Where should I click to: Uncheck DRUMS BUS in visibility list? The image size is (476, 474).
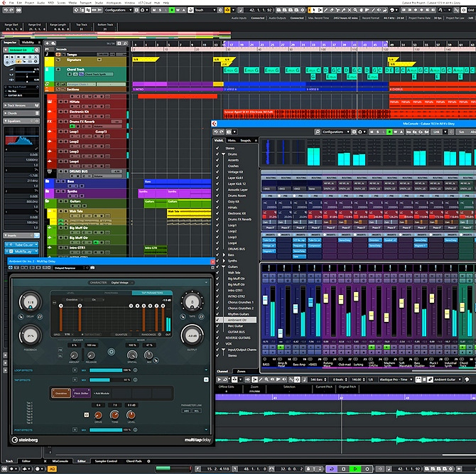click(x=217, y=249)
